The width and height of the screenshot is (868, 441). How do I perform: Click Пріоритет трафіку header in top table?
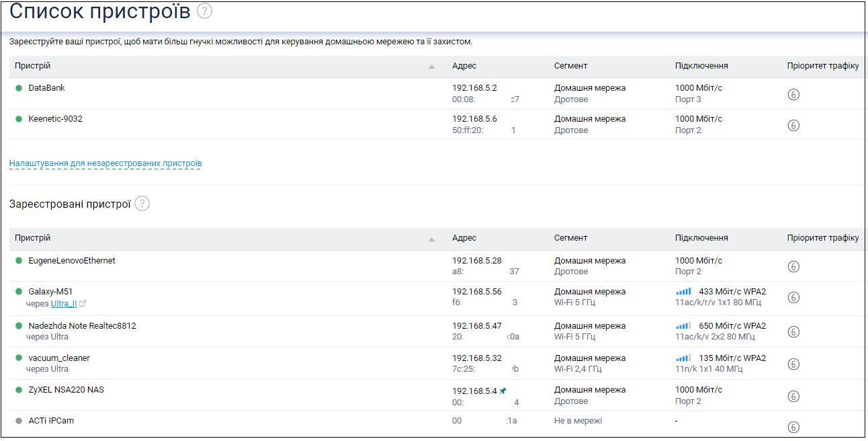click(x=822, y=66)
